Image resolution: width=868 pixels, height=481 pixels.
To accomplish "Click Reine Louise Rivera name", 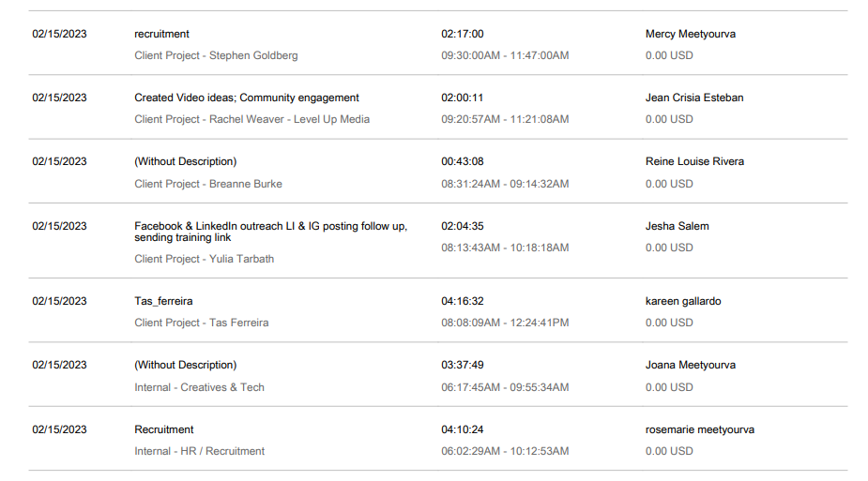I will pyautogui.click(x=694, y=161).
